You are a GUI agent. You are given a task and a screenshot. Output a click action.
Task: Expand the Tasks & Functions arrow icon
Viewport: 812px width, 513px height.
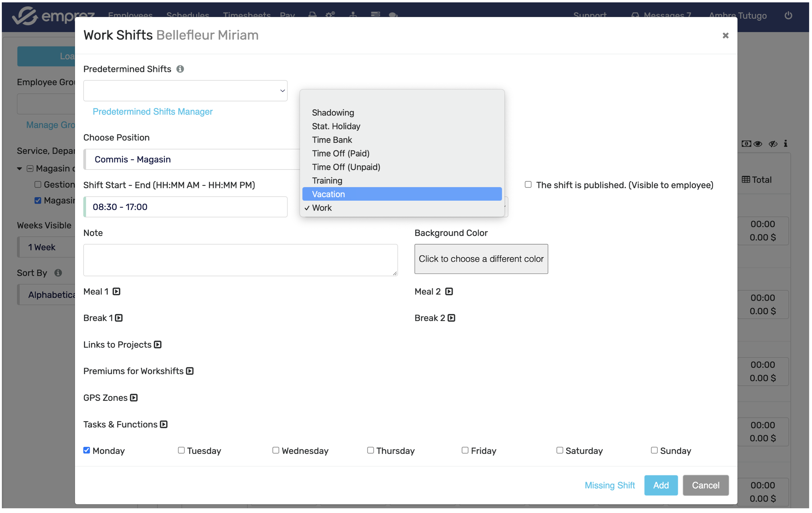pos(164,424)
